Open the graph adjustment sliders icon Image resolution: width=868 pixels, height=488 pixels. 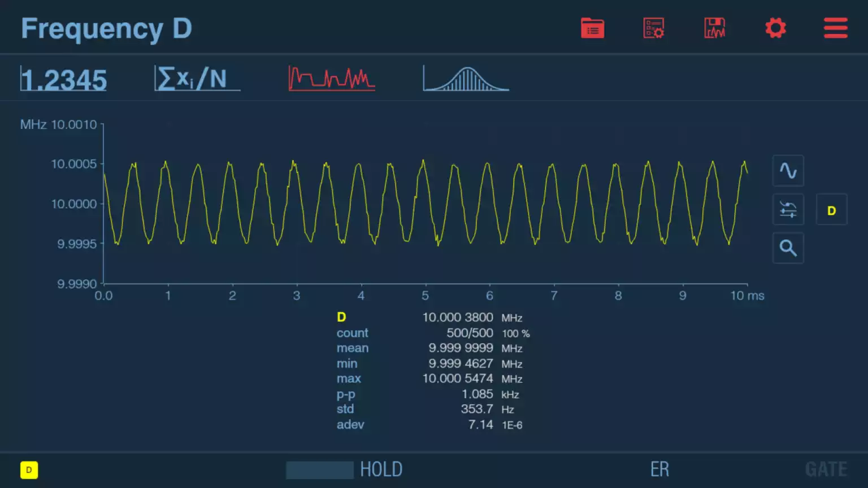point(788,210)
